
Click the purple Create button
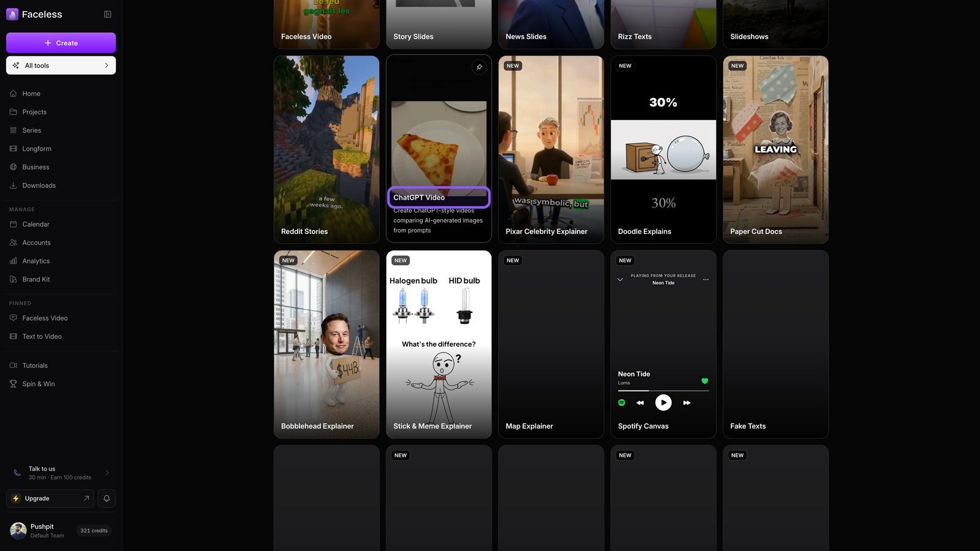pyautogui.click(x=61, y=43)
